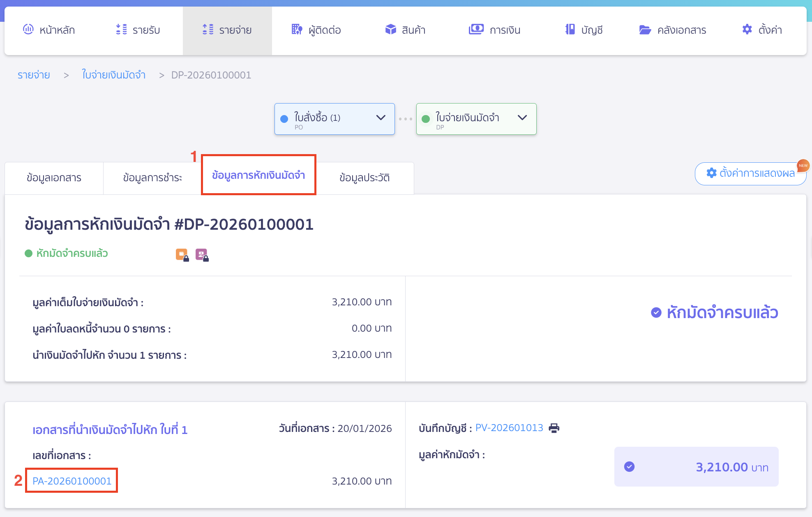Click the printer icon next to PV-202601013
Viewport: 812px width, 517px height.
tap(554, 428)
